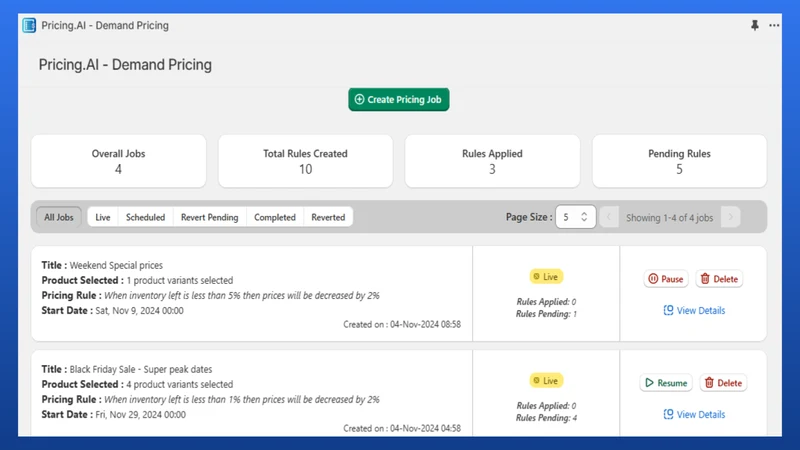This screenshot has width=800, height=450.
Task: Click '4 product variants selected' text
Action: coord(180,385)
